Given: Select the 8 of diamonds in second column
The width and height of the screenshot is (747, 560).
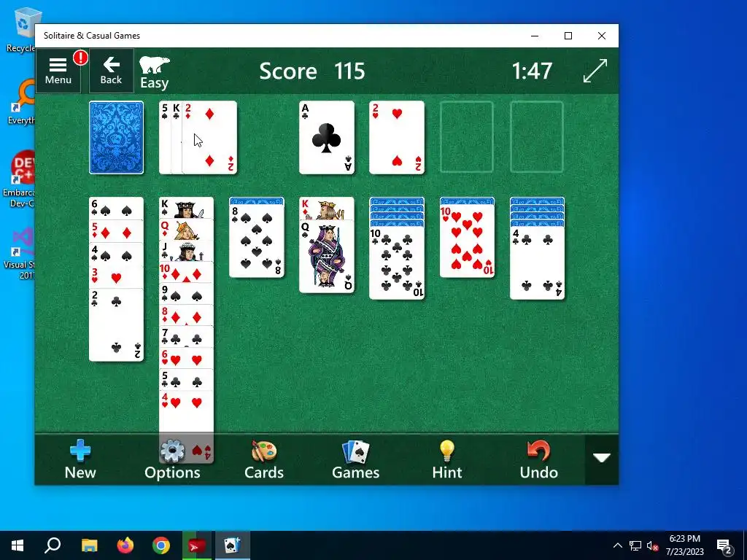Looking at the screenshot, I should tap(186, 315).
